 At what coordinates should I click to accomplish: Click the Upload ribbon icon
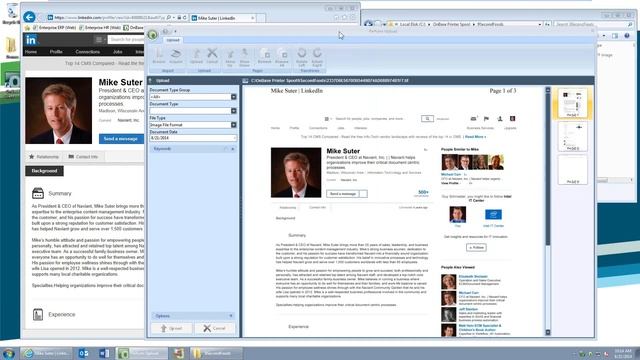(196, 56)
